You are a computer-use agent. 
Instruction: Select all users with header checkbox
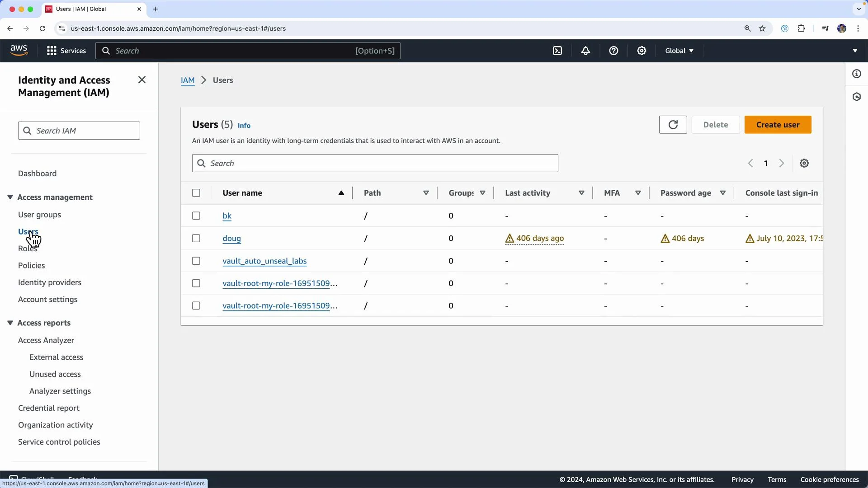click(196, 193)
